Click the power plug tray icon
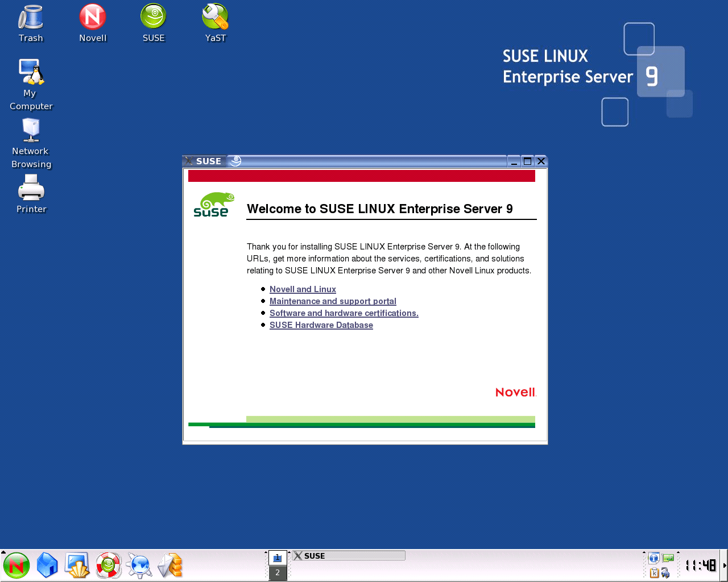728x582 pixels. click(x=665, y=573)
